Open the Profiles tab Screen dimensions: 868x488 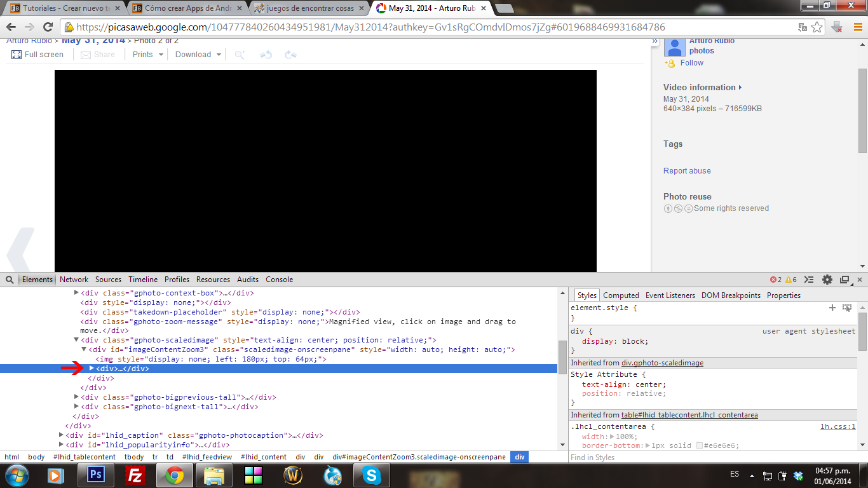(177, 280)
